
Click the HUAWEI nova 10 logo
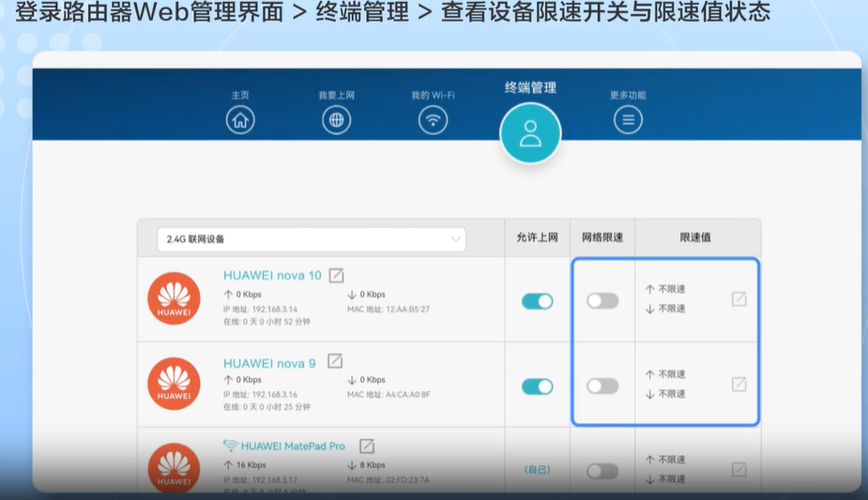coord(174,298)
